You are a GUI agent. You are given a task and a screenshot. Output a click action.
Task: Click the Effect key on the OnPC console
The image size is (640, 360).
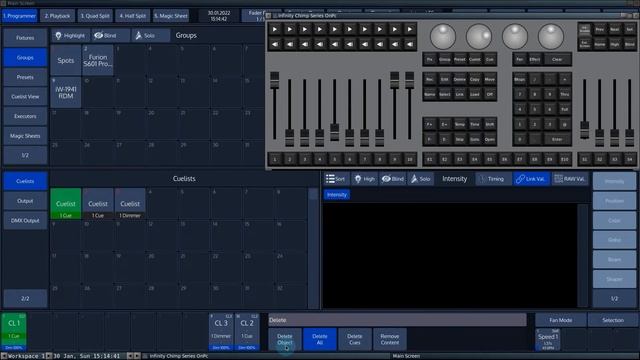[x=535, y=60]
